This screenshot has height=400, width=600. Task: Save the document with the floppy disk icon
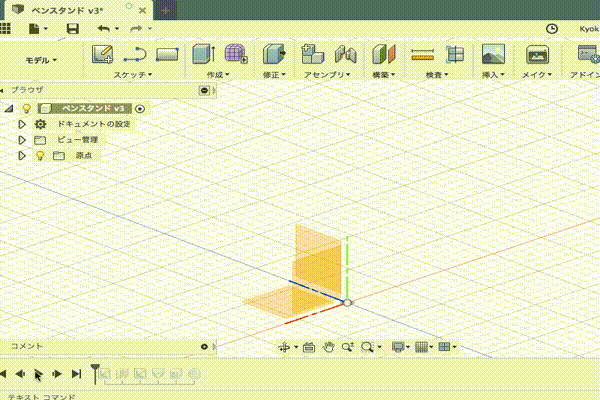72,29
